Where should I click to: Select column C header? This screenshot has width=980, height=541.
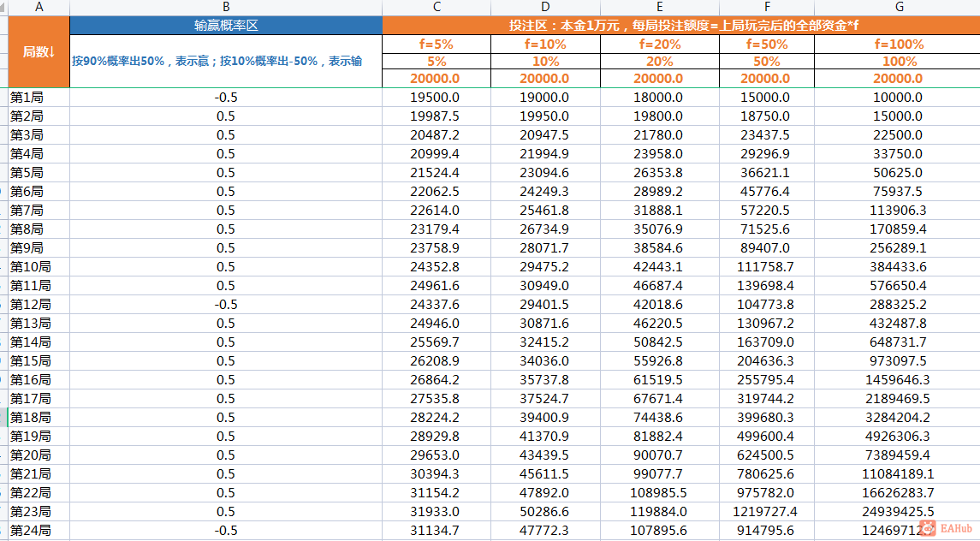437,7
